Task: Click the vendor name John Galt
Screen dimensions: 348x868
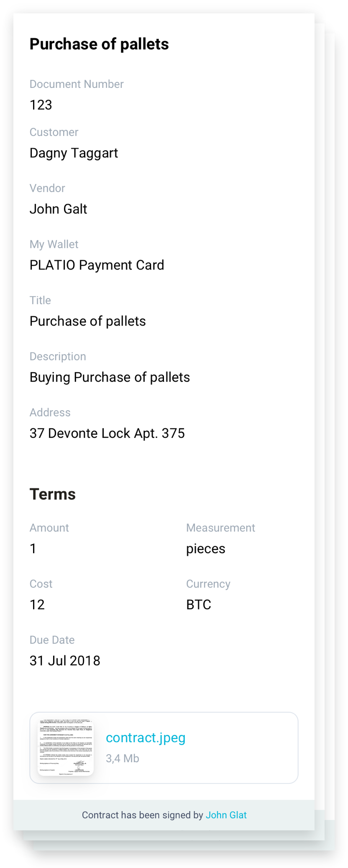Action: pos(59,209)
